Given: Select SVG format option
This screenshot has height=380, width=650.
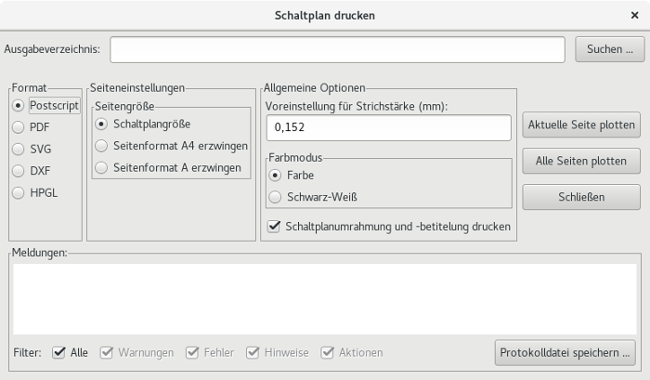Looking at the screenshot, I should tap(18, 149).
